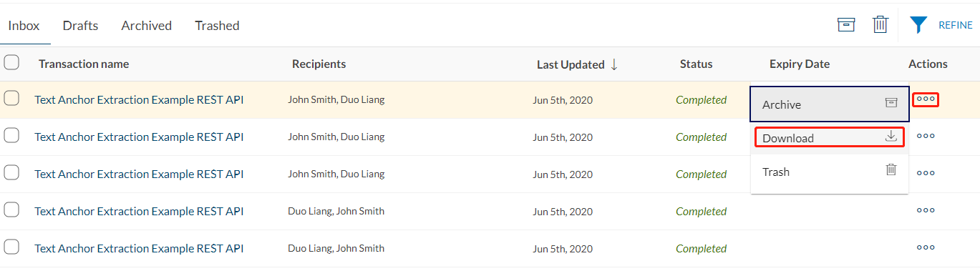
Task: Tick the checkbox of the last row
Action: [11, 248]
